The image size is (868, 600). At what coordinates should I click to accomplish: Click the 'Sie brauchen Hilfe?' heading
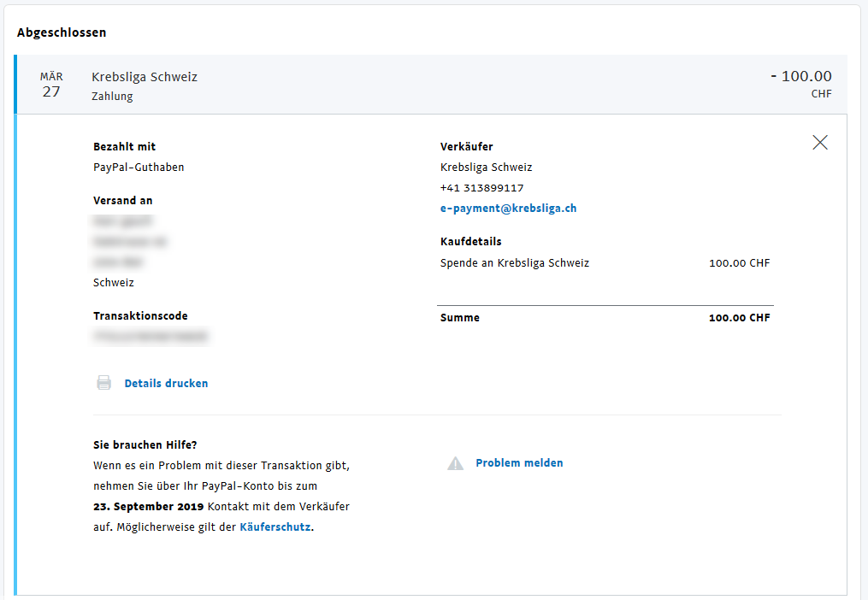pos(145,445)
